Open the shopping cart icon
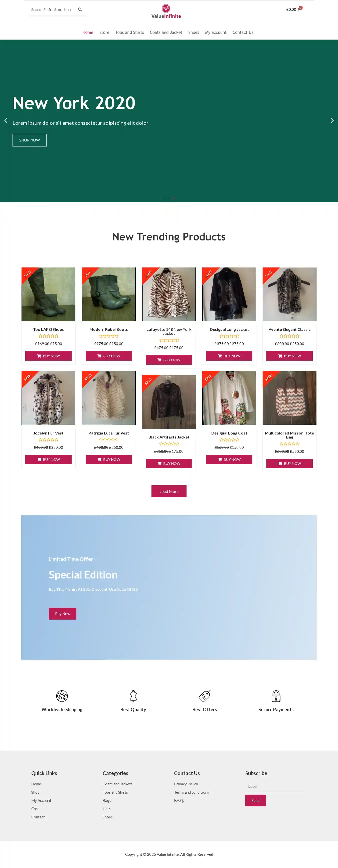Viewport: 338px width, 868px height. tap(299, 10)
